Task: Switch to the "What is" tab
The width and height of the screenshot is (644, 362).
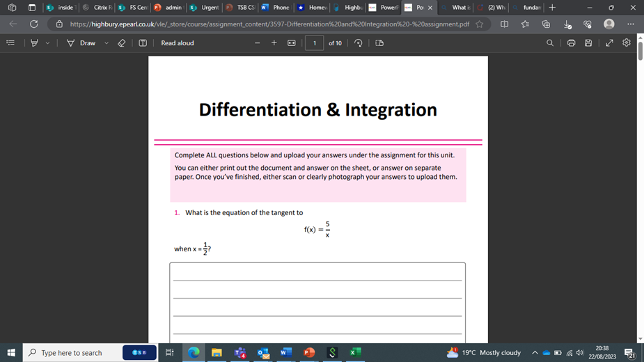Action: click(455, 8)
